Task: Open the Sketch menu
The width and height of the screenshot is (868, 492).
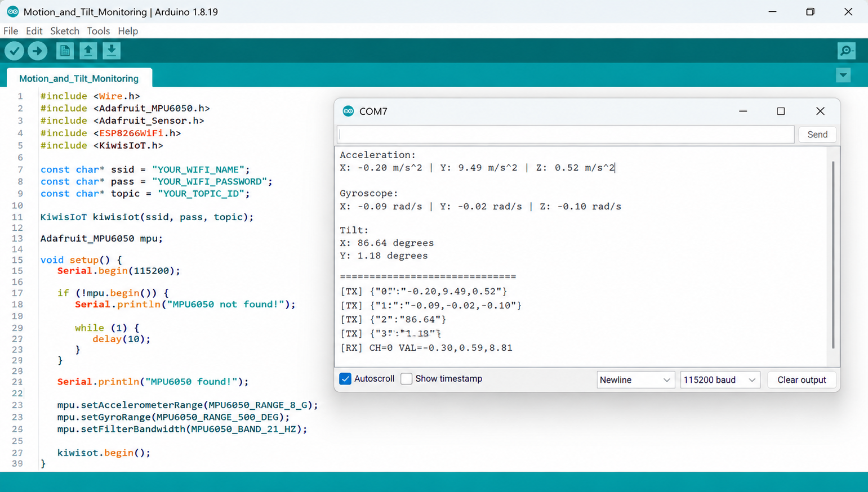Action: click(x=65, y=31)
